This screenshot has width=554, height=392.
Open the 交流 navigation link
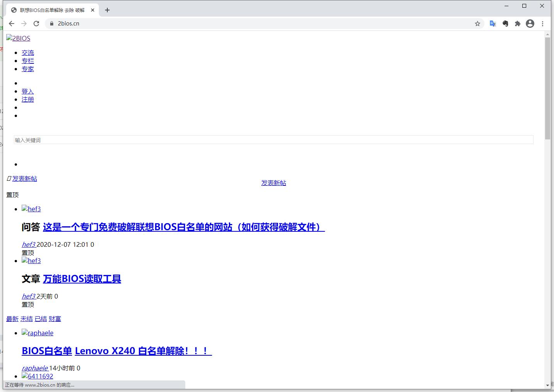28,53
